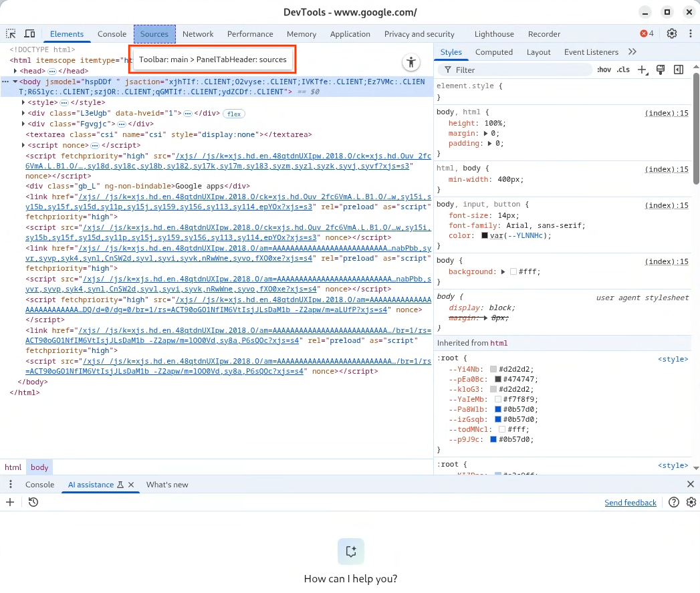This screenshot has height=593, width=700.
Task: Click the red error count badge
Action: click(x=647, y=34)
